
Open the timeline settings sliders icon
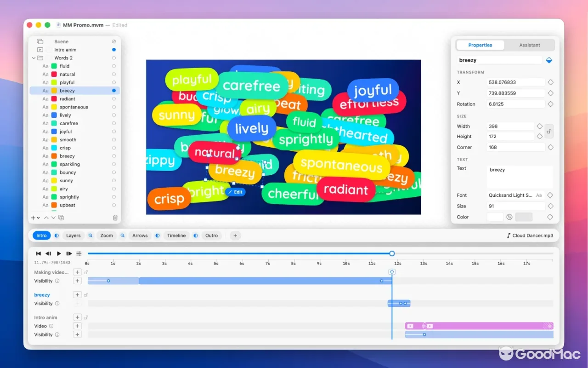(79, 253)
